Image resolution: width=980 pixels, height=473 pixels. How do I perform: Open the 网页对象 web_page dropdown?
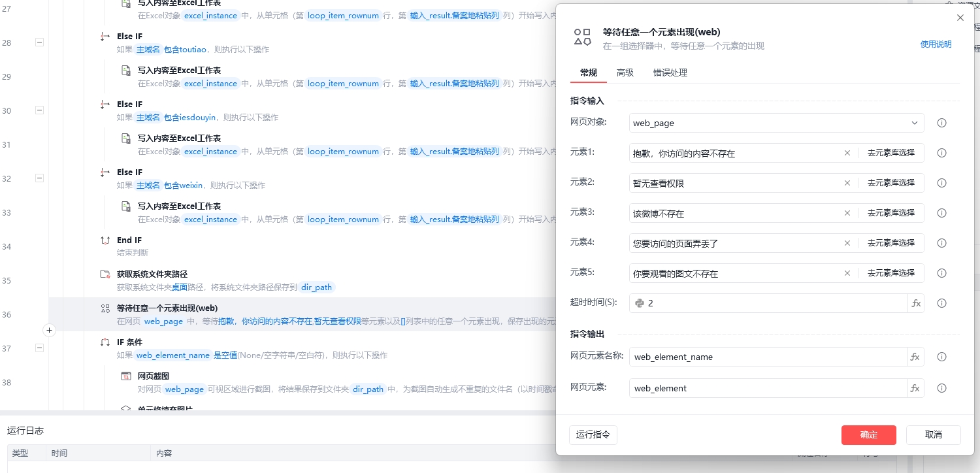(776, 123)
